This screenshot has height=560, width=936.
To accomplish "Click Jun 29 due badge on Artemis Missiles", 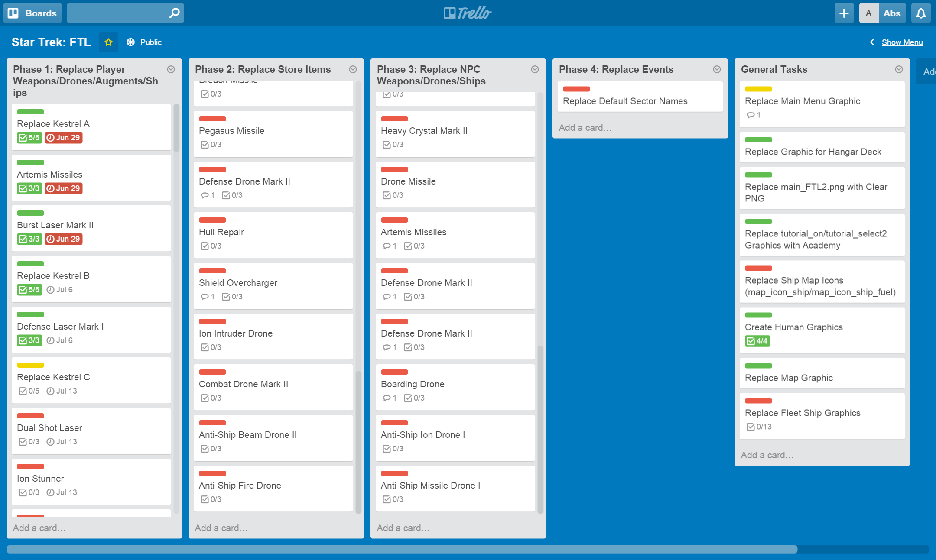I will click(64, 188).
